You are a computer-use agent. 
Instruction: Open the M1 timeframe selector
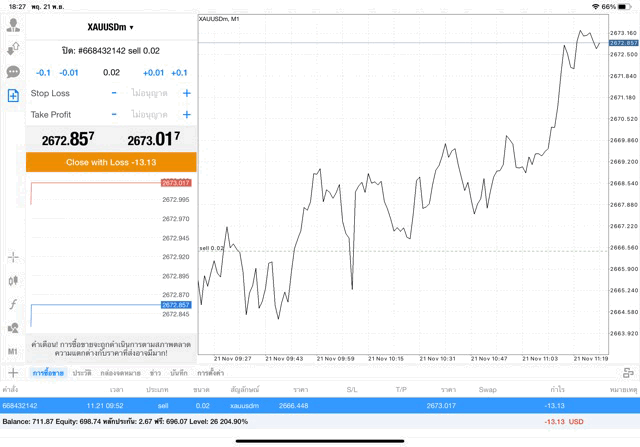(13, 352)
